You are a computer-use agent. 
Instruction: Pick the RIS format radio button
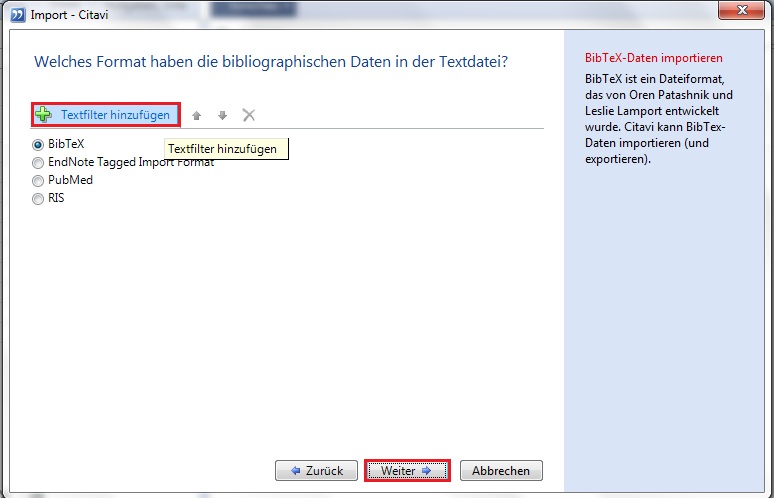[38, 198]
